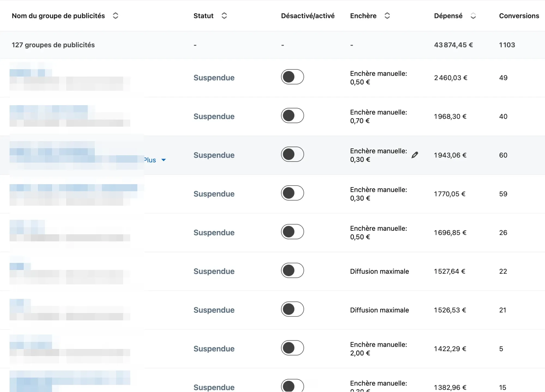
Task: Click Diffusion maximale in 1526,53 € row
Action: (379, 310)
